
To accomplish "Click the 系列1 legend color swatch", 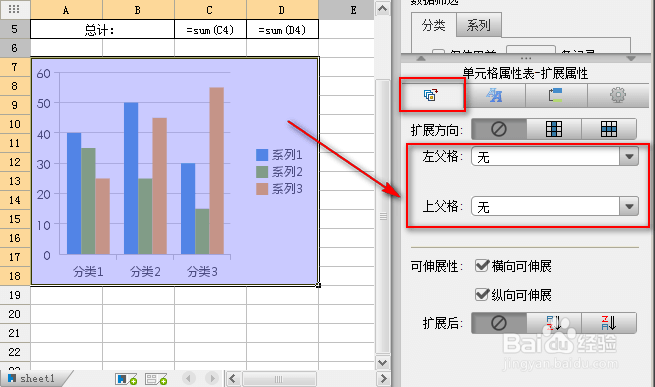I will click(x=262, y=155).
